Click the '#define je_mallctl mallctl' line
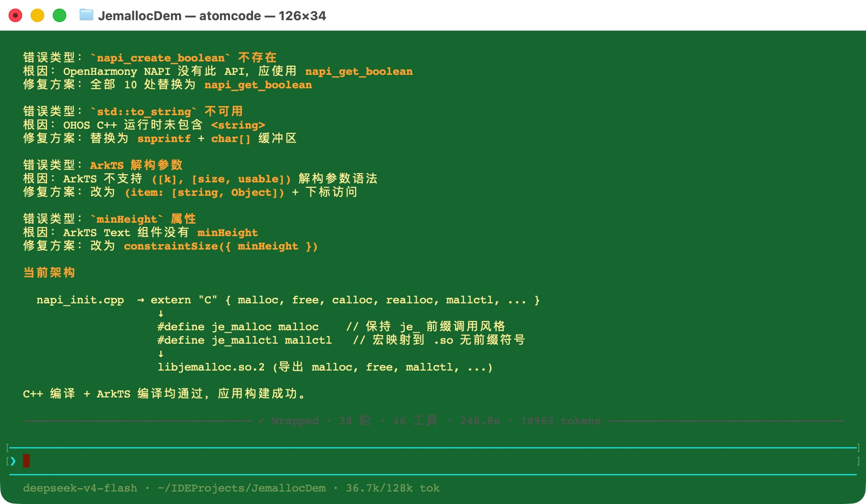Viewport: 866px width, 504px height. click(245, 340)
